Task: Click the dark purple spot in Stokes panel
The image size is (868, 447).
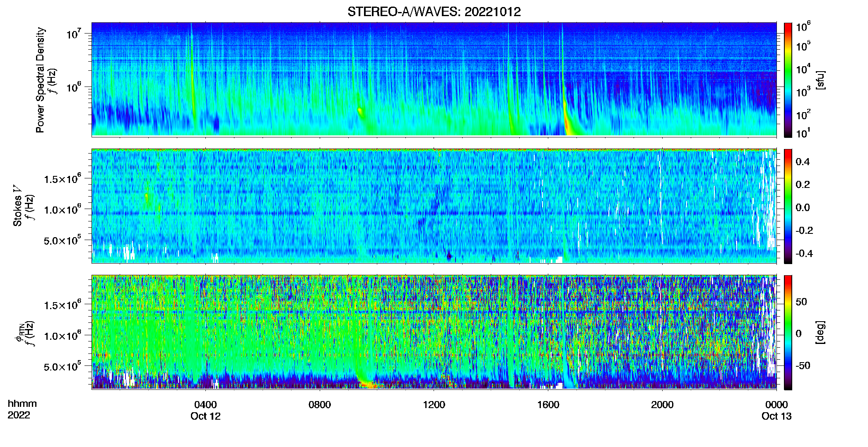Action: click(449, 256)
